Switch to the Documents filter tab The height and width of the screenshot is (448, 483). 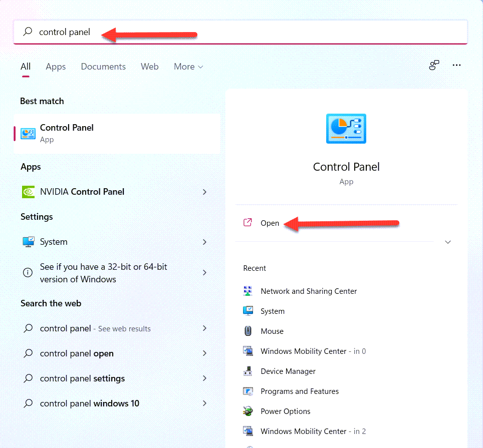[103, 67]
